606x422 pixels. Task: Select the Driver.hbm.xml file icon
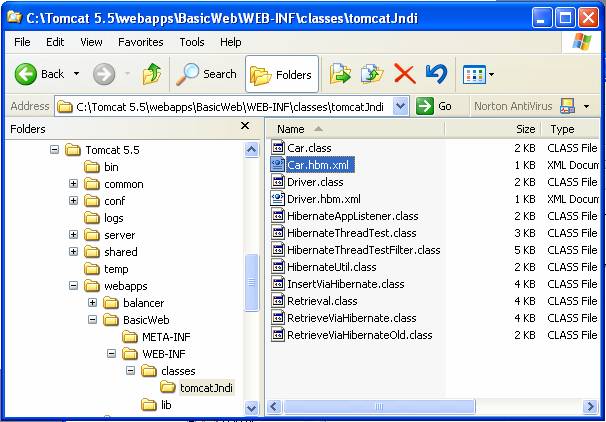click(x=278, y=199)
